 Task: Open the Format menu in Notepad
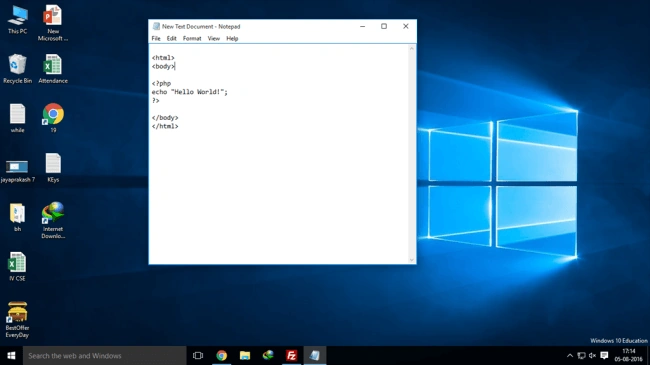(192, 39)
